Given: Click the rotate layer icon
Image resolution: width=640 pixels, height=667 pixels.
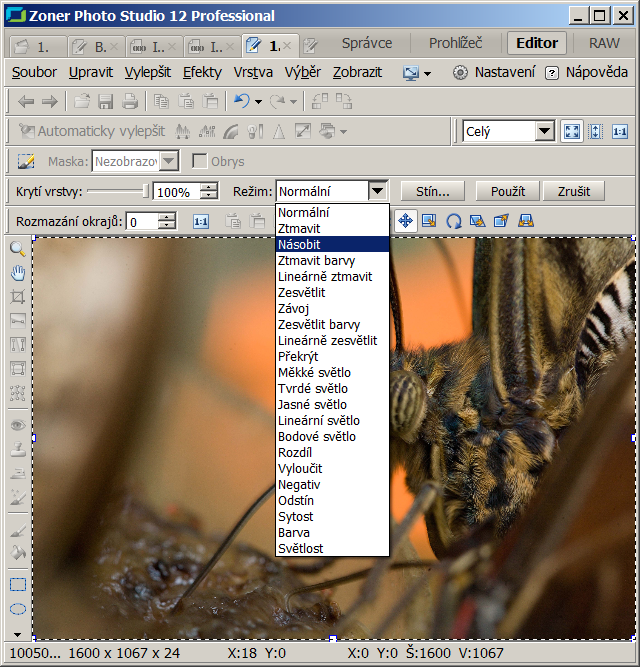Looking at the screenshot, I should [x=453, y=221].
